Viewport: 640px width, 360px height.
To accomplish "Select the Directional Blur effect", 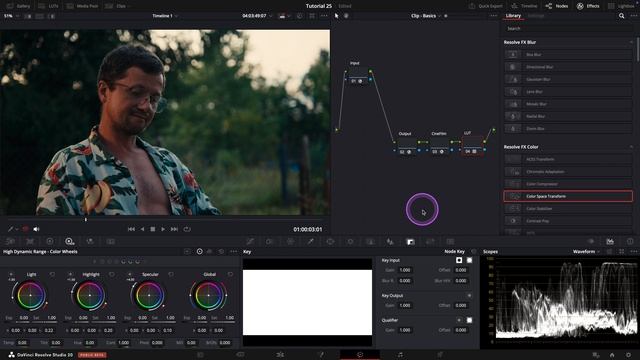I will pos(568,67).
